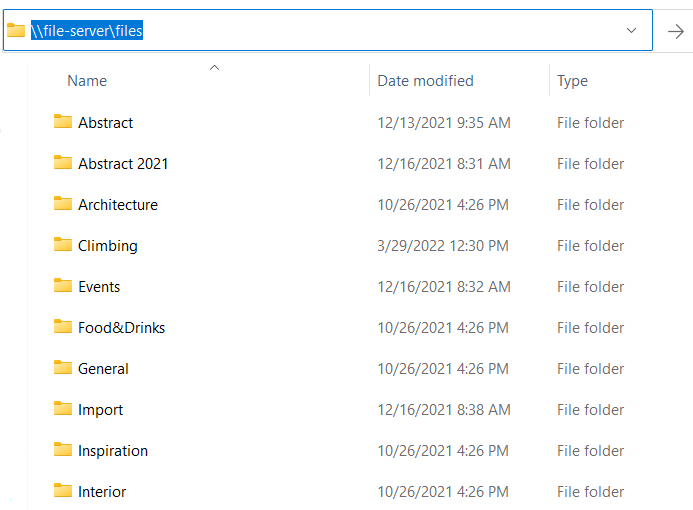Screen dimensions: 693x510
Task: Sort files by Name column header
Action: [x=87, y=81]
